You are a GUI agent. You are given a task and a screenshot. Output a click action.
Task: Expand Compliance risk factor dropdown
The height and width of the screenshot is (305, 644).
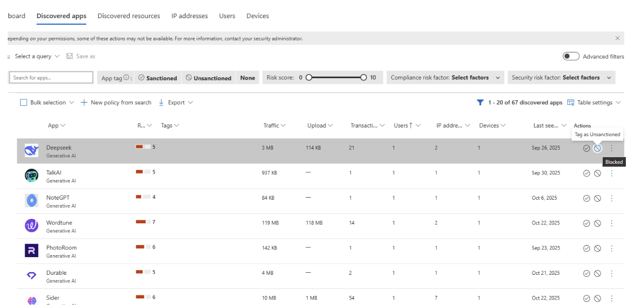[445, 78]
